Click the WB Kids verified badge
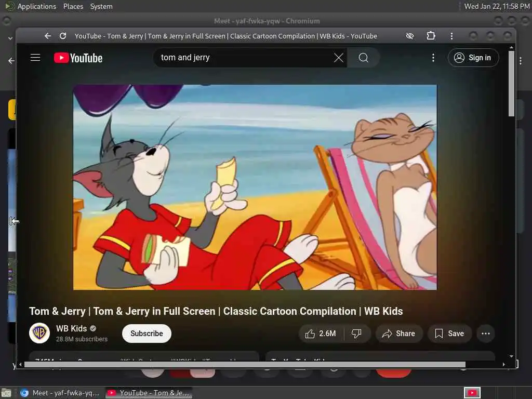 click(93, 328)
